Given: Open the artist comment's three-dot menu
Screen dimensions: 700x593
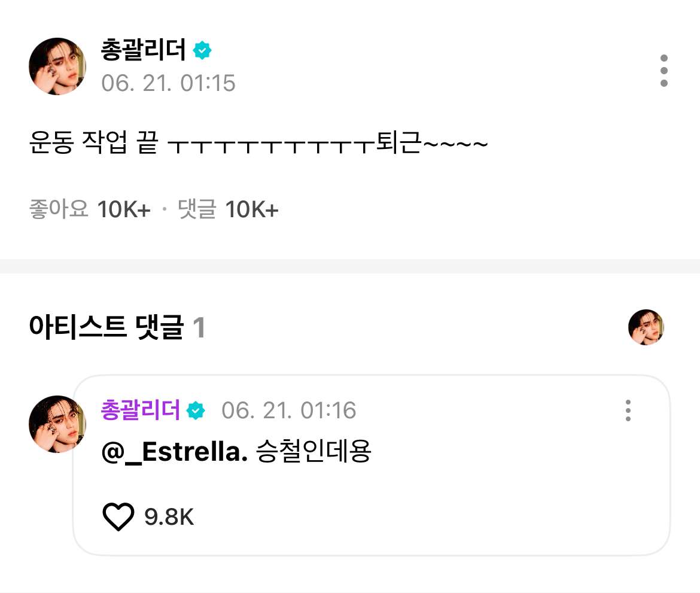Looking at the screenshot, I should pyautogui.click(x=628, y=410).
